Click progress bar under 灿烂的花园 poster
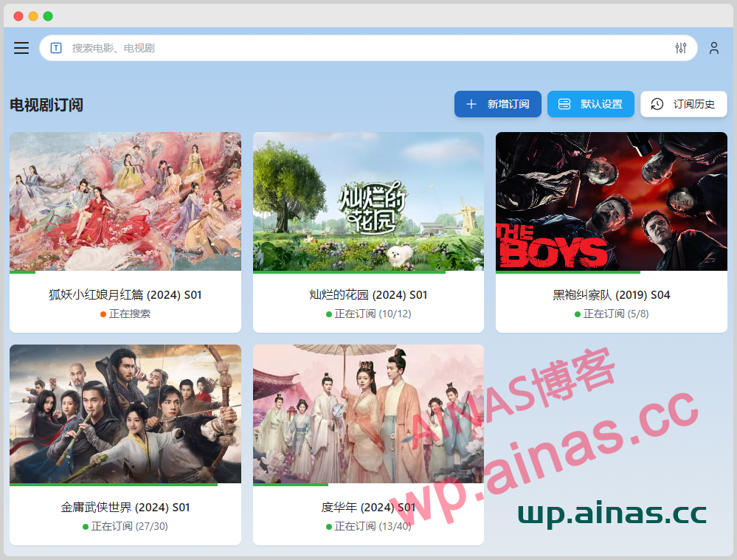Viewport: 737px width, 560px height. (x=369, y=272)
